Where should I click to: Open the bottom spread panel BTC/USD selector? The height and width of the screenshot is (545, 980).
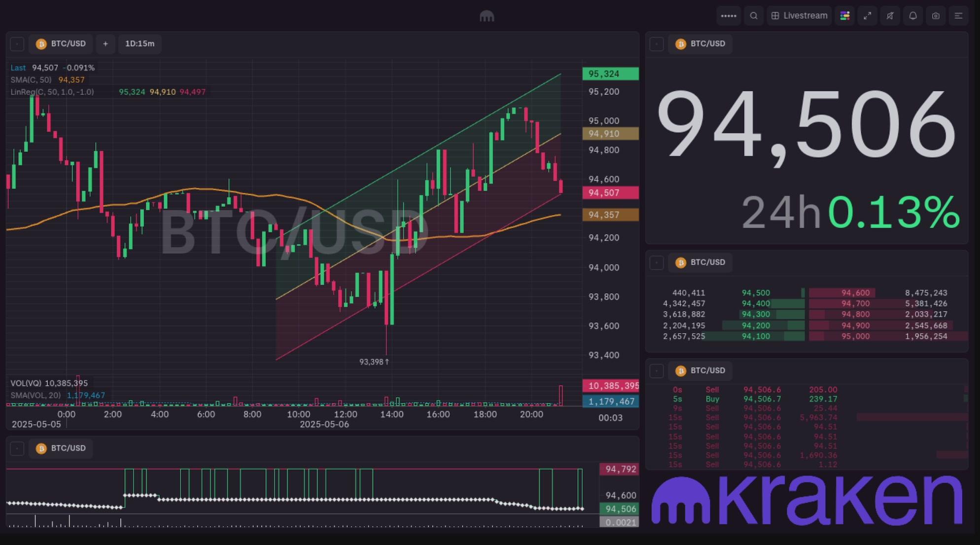61,448
